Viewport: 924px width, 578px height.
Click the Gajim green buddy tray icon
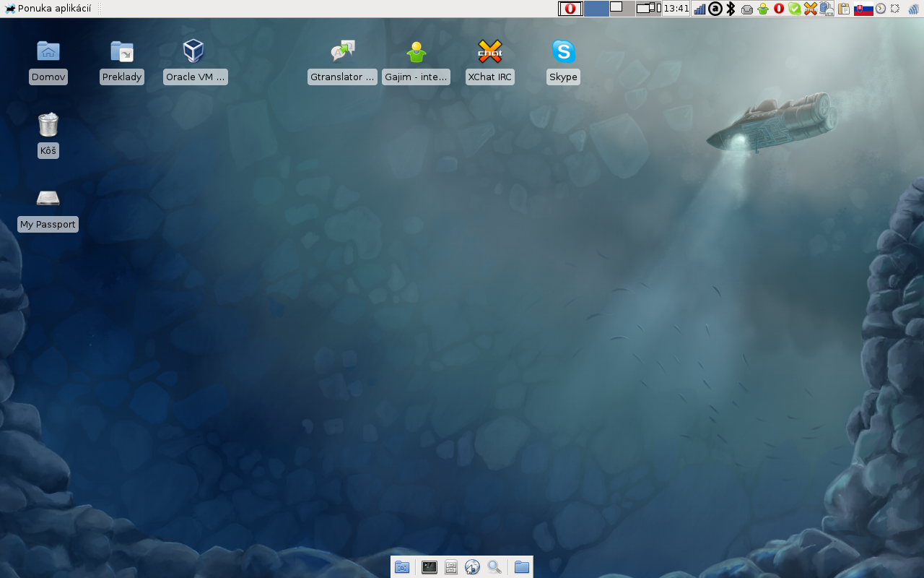coord(763,9)
